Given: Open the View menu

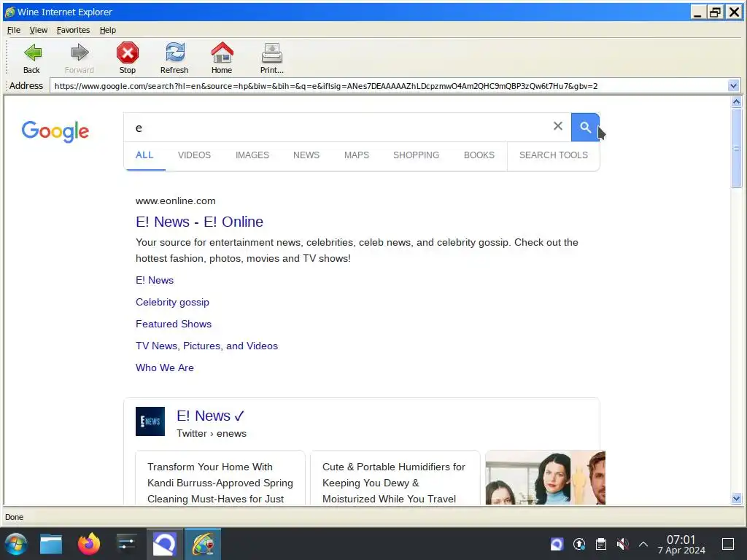Looking at the screenshot, I should click(x=38, y=30).
